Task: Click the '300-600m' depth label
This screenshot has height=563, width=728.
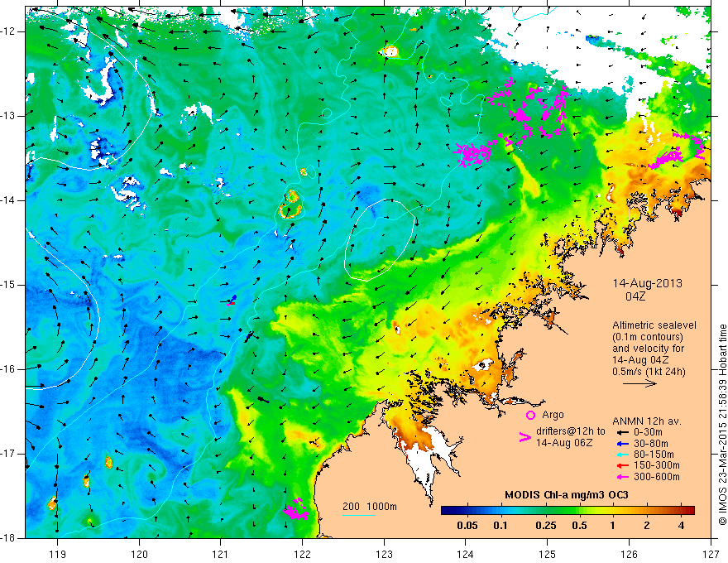Action: coord(657,477)
